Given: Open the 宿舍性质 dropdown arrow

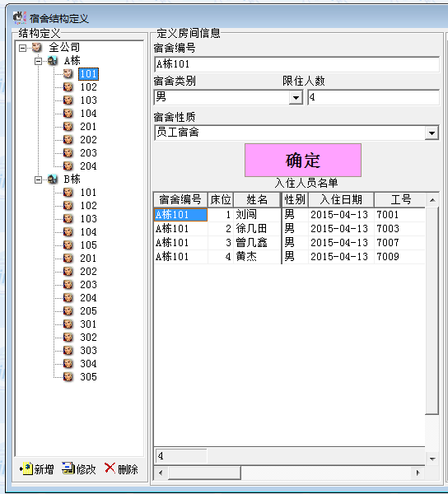Looking at the screenshot, I should [x=432, y=133].
